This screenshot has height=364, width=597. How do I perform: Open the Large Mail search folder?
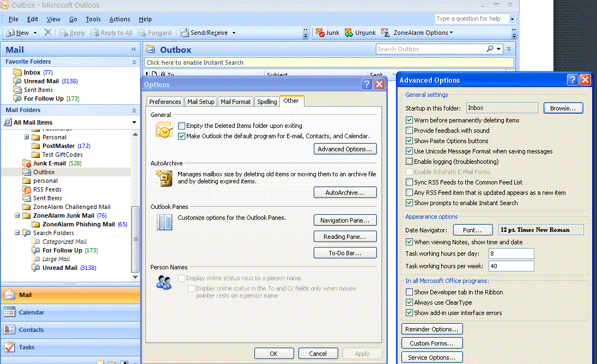click(56, 259)
